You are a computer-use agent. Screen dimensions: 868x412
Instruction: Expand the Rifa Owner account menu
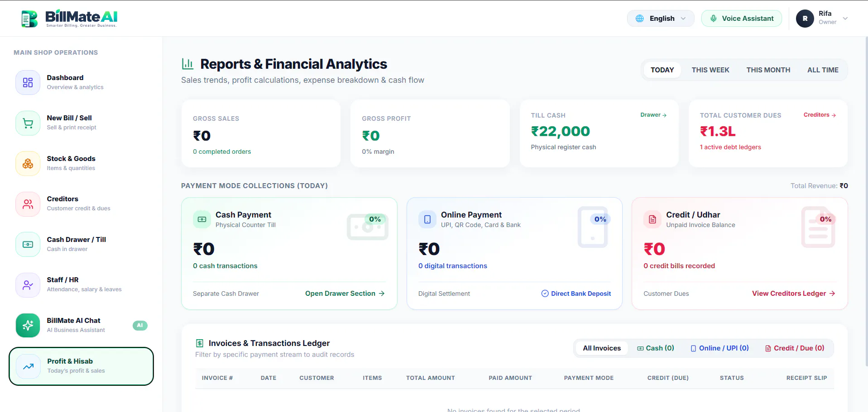point(822,19)
